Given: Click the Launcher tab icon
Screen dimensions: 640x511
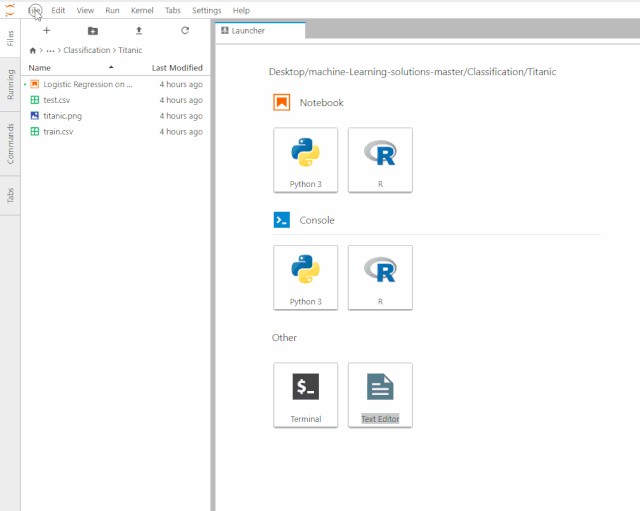Looking at the screenshot, I should pyautogui.click(x=225, y=30).
